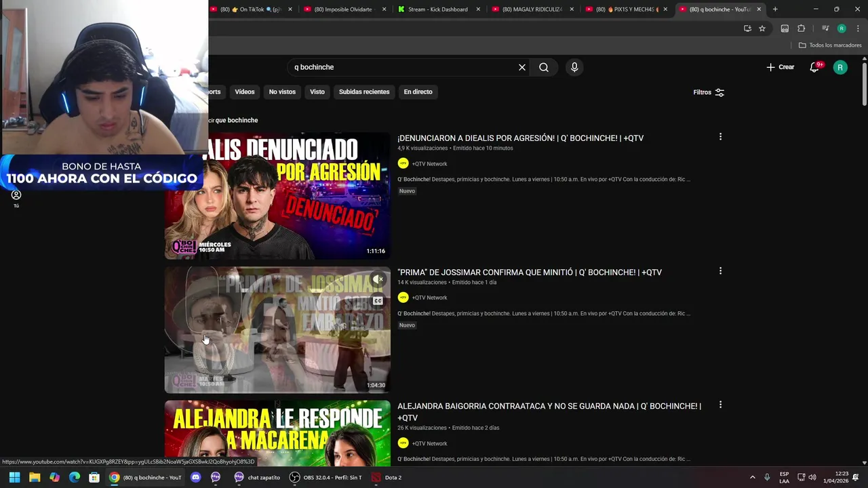868x488 pixels.
Task: Open ALEJANDRA BAIGORRIA CONTRAATACA video title
Action: (x=549, y=411)
